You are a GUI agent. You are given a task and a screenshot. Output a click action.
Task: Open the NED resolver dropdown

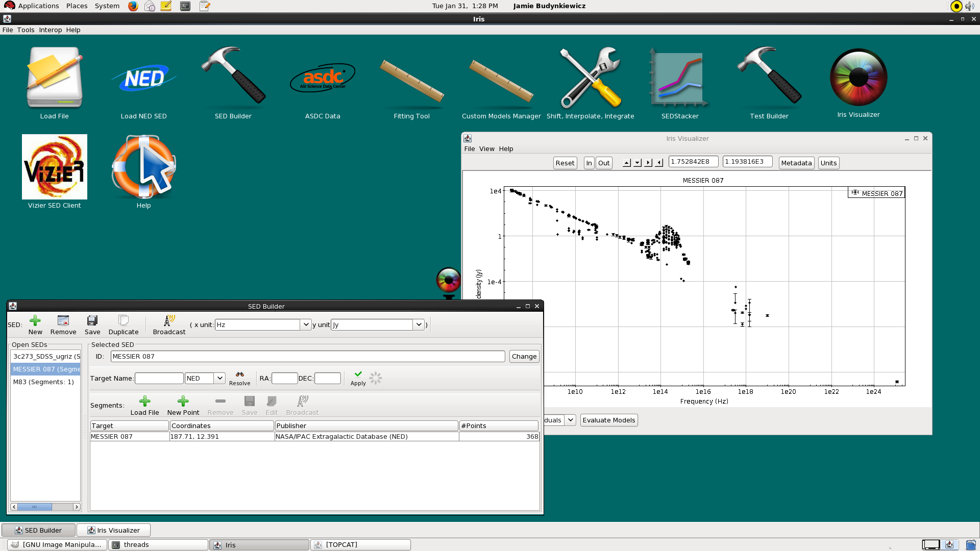tap(220, 378)
